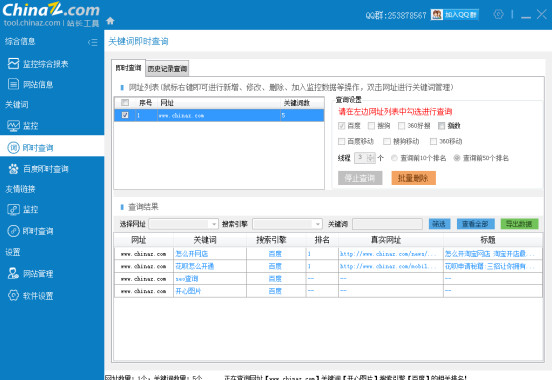Click the home icon in header

pyautogui.click(x=110, y=21)
